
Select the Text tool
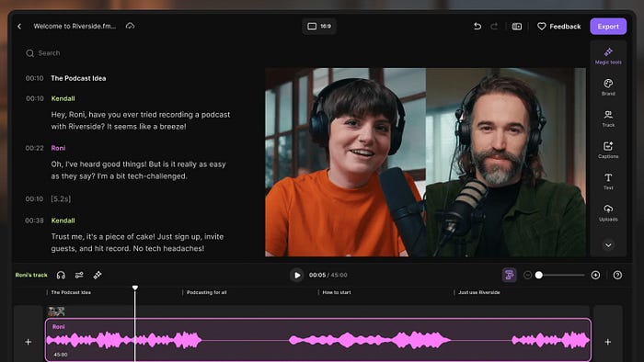pos(608,181)
